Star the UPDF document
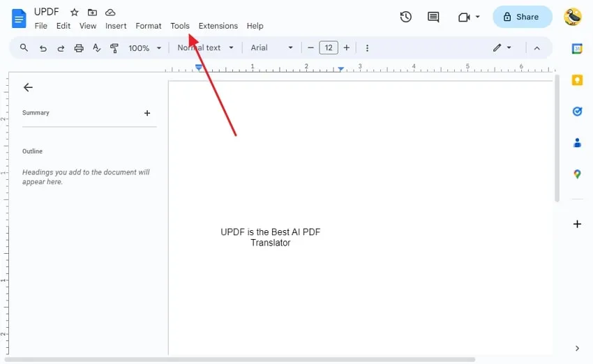 tap(74, 13)
